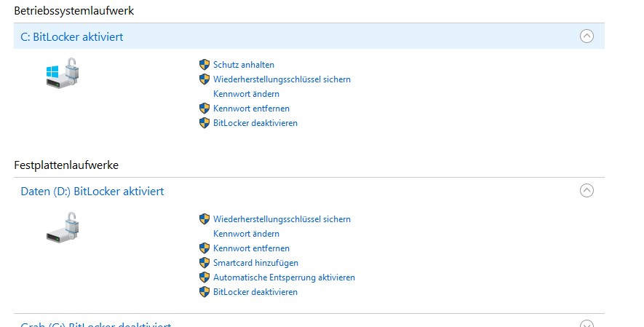644x327 pixels.
Task: Open Wiederherstellungsschlüssel sichern for drive C:
Action: [x=282, y=79]
